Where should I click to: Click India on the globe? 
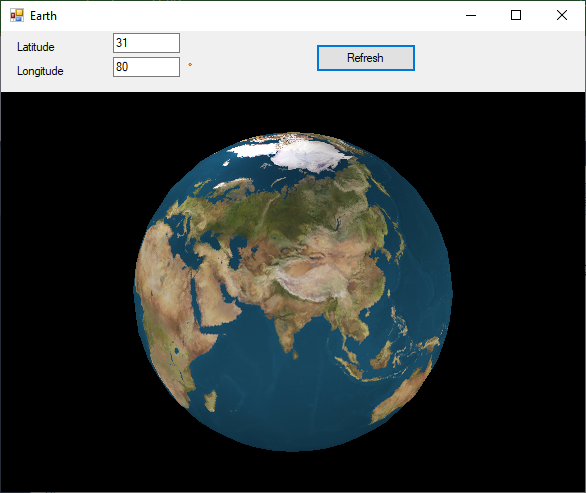(x=288, y=325)
